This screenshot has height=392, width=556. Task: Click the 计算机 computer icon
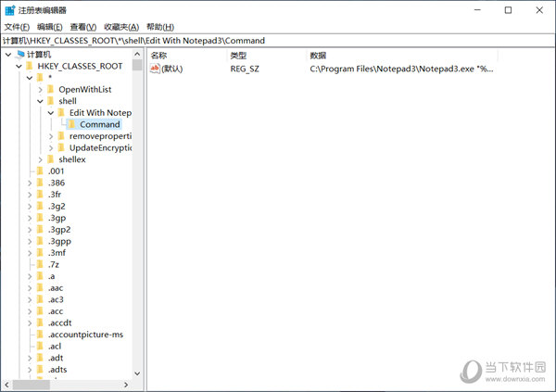click(20, 55)
